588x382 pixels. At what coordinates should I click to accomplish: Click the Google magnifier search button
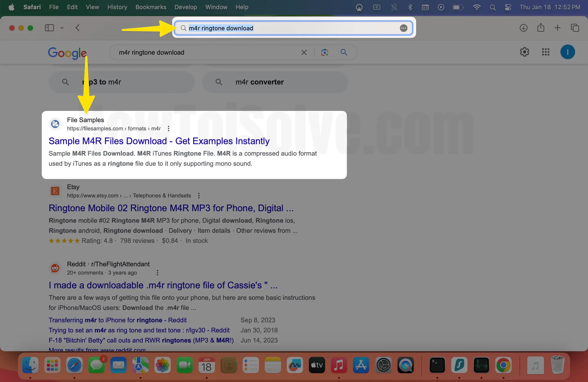click(x=344, y=52)
